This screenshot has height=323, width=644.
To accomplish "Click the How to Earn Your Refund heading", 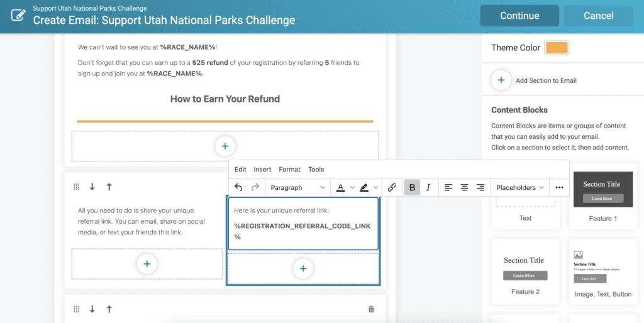I will point(225,99).
